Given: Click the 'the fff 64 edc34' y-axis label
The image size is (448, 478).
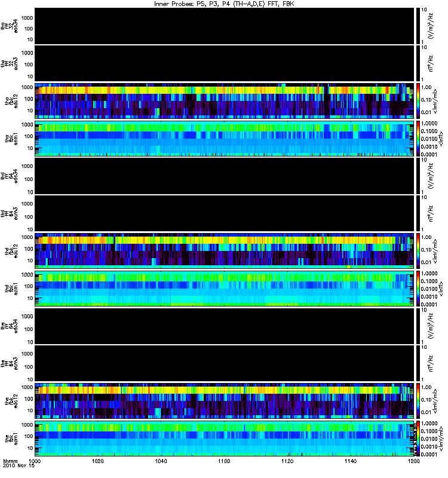Looking at the screenshot, I should click(9, 326).
